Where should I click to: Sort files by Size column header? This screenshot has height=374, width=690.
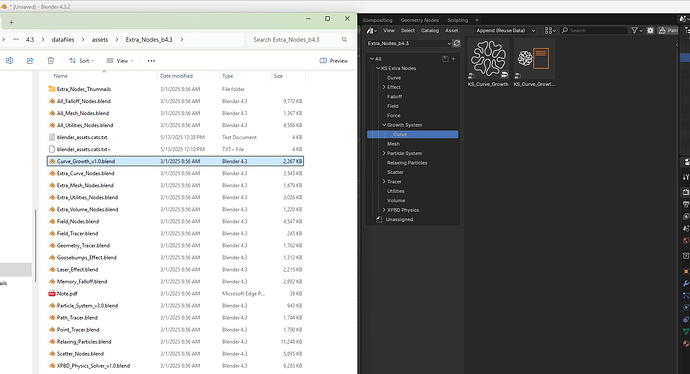(278, 76)
